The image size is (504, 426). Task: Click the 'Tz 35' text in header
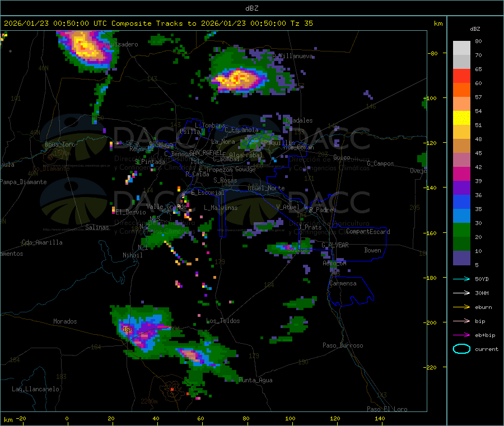[301, 24]
